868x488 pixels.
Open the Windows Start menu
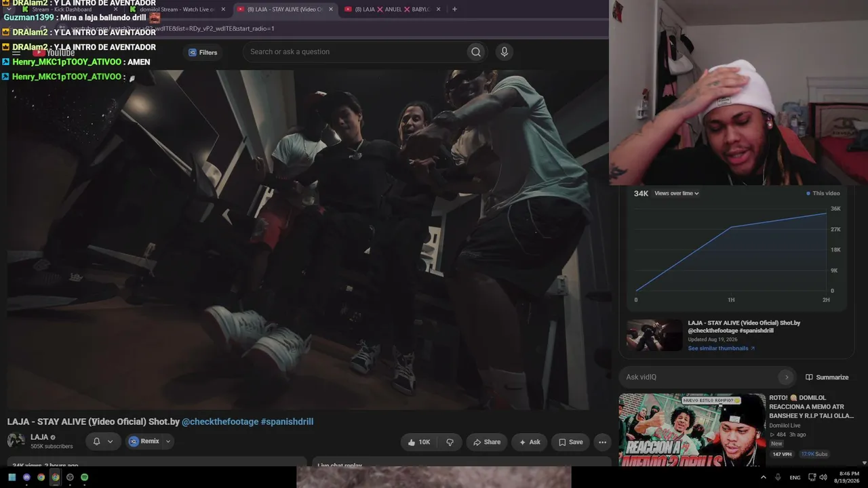[12, 477]
